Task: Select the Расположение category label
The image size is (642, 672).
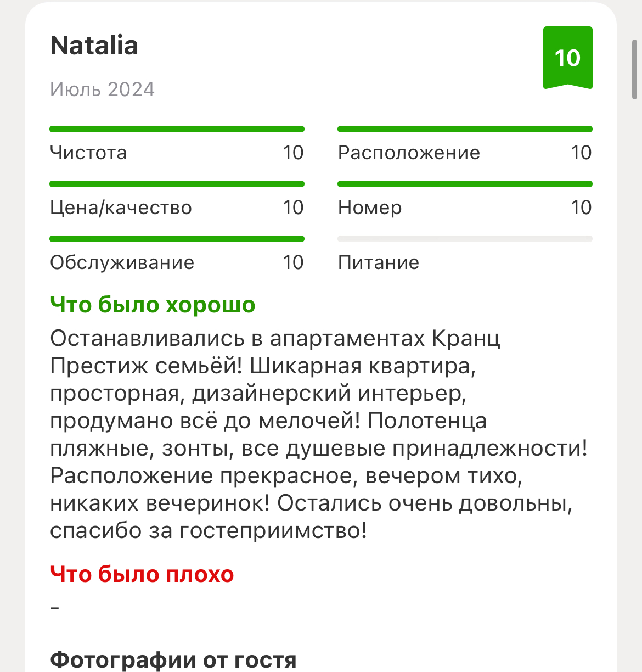Action: coord(409,153)
